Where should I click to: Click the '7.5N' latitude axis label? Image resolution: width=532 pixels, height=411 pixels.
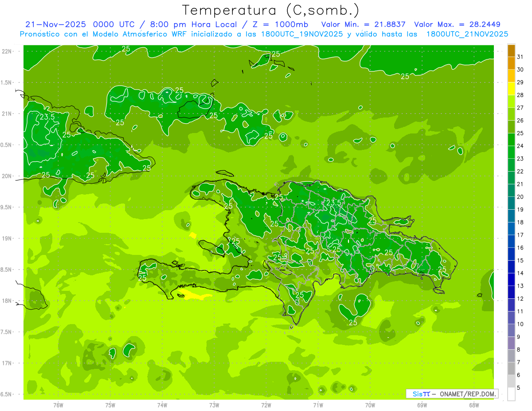tap(7, 333)
